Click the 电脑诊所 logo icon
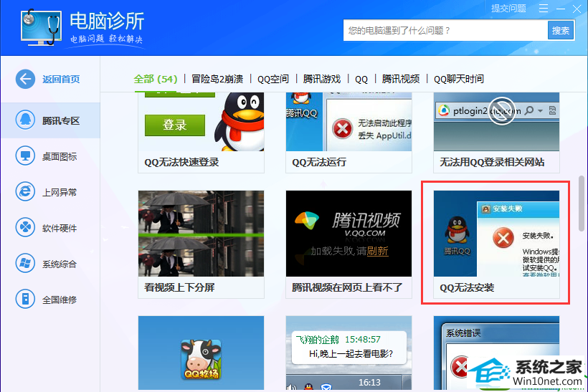Image resolution: width=588 pixels, height=392 pixels. [41, 27]
